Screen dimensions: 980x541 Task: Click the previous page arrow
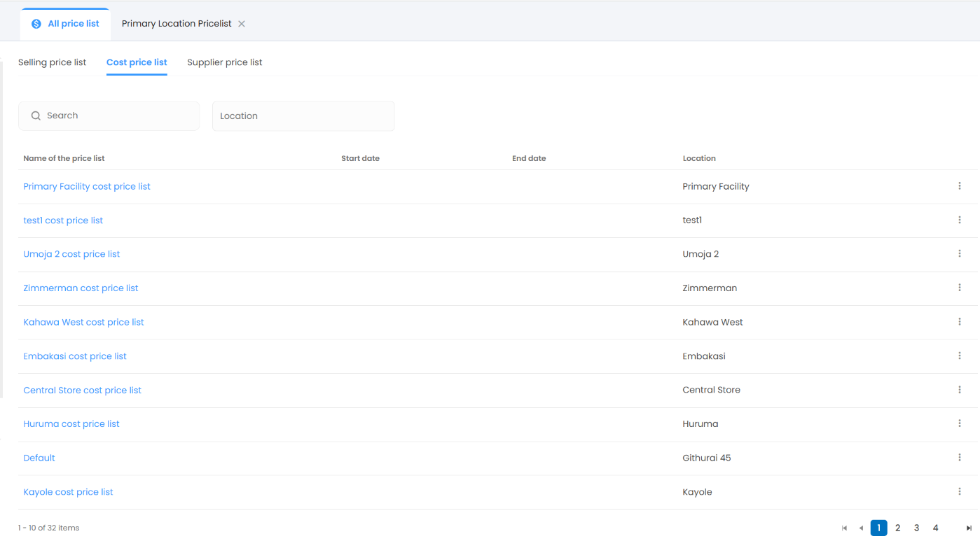click(861, 528)
